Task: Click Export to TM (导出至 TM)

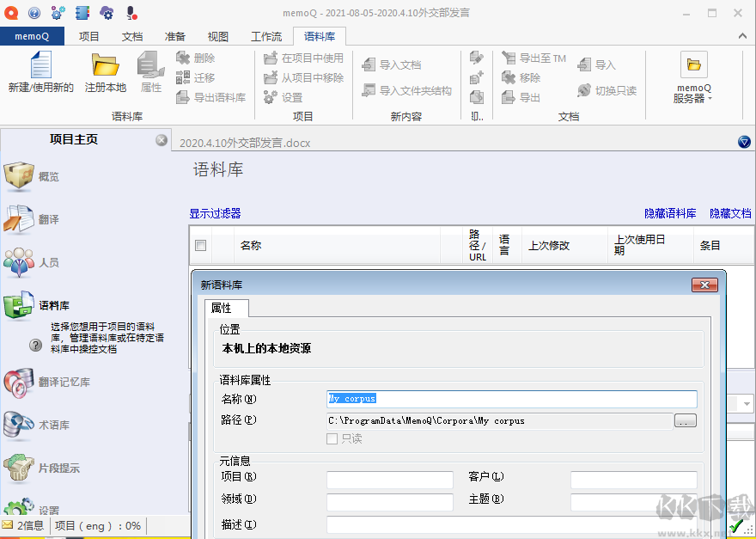Action: tap(533, 58)
